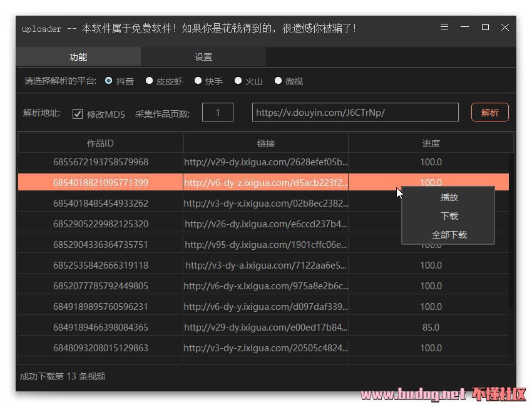Switch to the 设置 tab
This screenshot has height=407, width=532.
point(203,57)
